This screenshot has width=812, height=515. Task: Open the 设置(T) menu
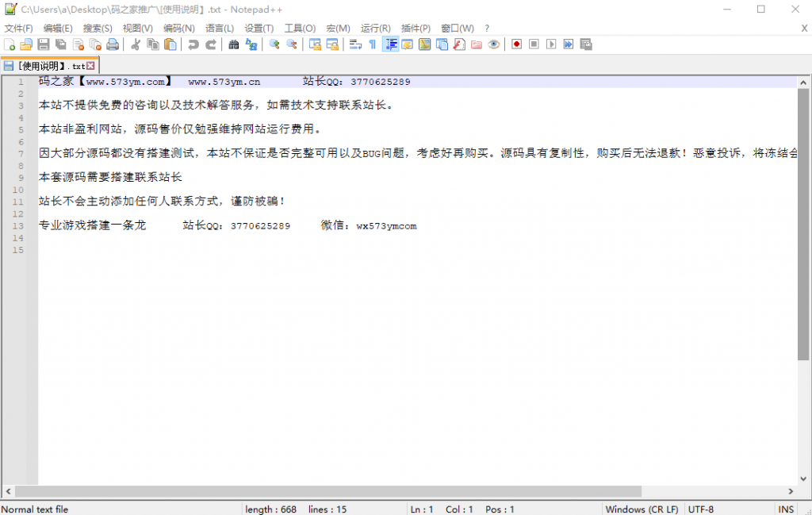259,29
